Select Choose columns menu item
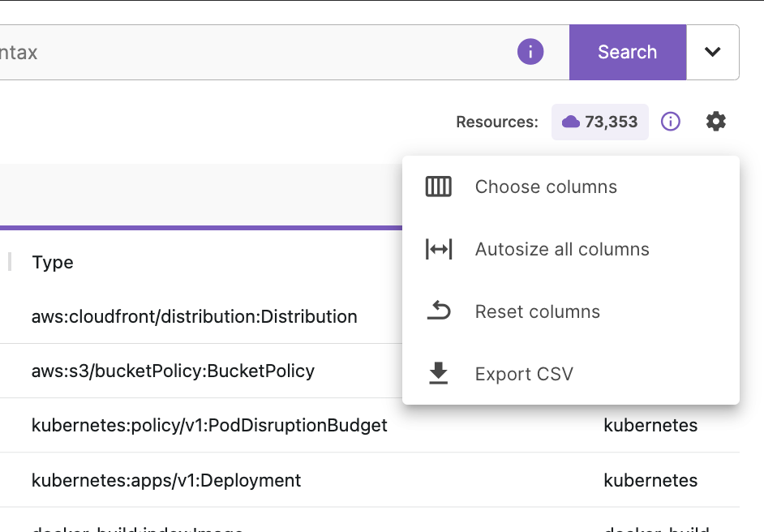 point(570,187)
